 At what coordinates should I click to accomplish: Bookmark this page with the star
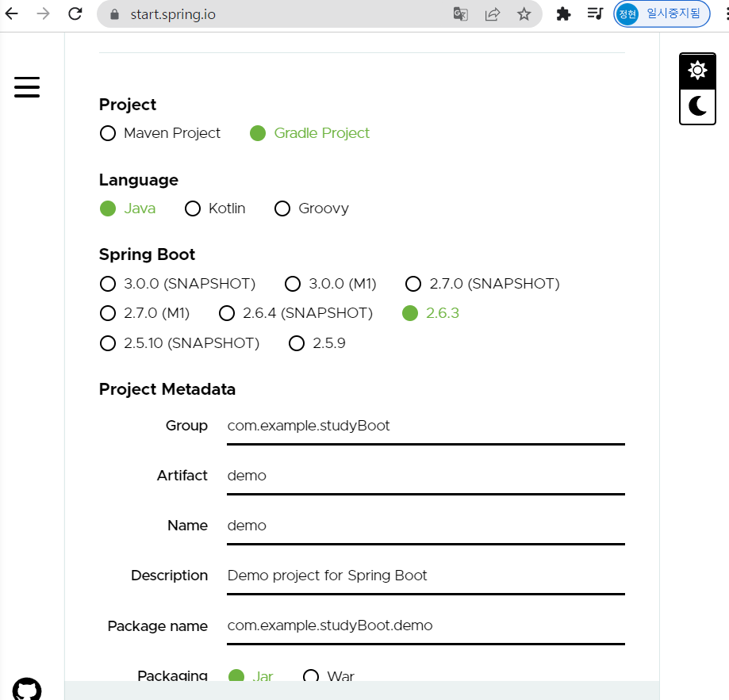524,14
